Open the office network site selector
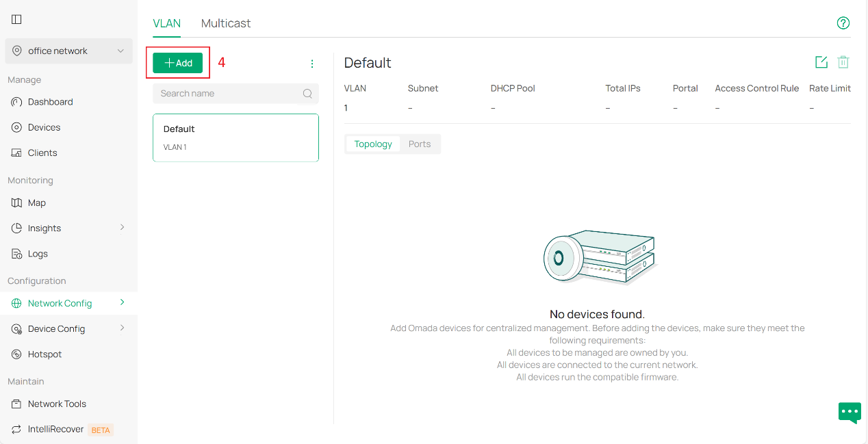868x444 pixels. click(68, 51)
